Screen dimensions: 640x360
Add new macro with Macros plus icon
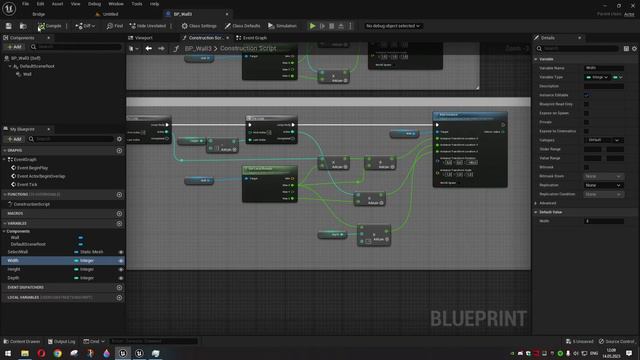pos(119,213)
